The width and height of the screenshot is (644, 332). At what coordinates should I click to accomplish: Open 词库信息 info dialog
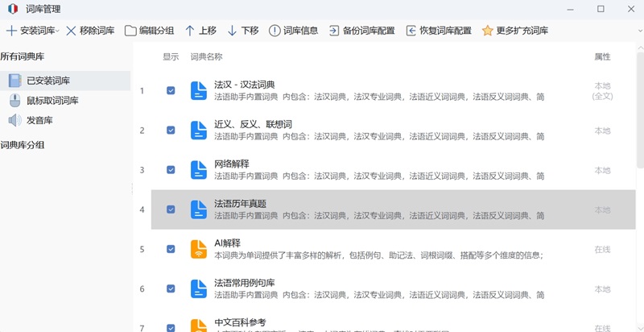pos(293,31)
